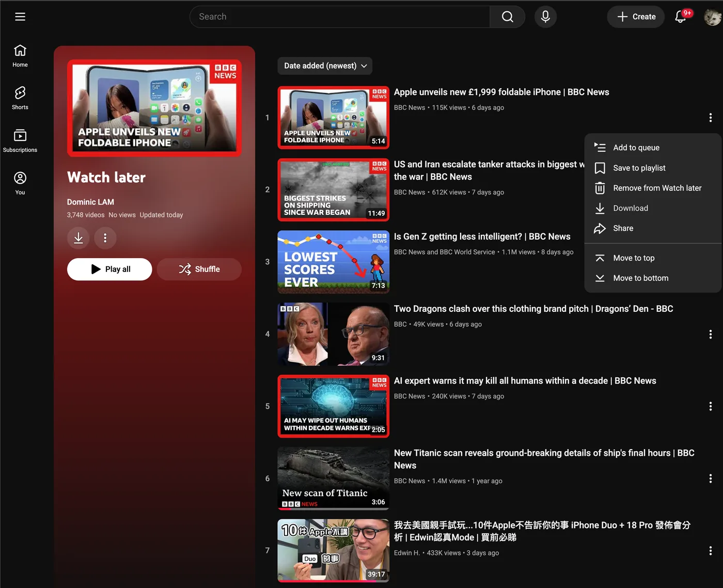This screenshot has height=588, width=723.
Task: Expand the Date added (newest) sort dropdown
Action: click(325, 66)
